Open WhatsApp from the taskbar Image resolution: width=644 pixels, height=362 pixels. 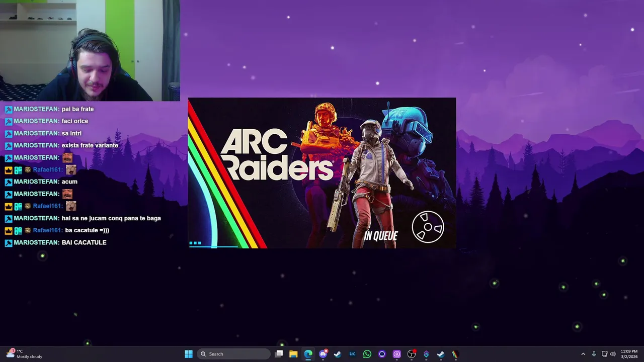tap(367, 354)
